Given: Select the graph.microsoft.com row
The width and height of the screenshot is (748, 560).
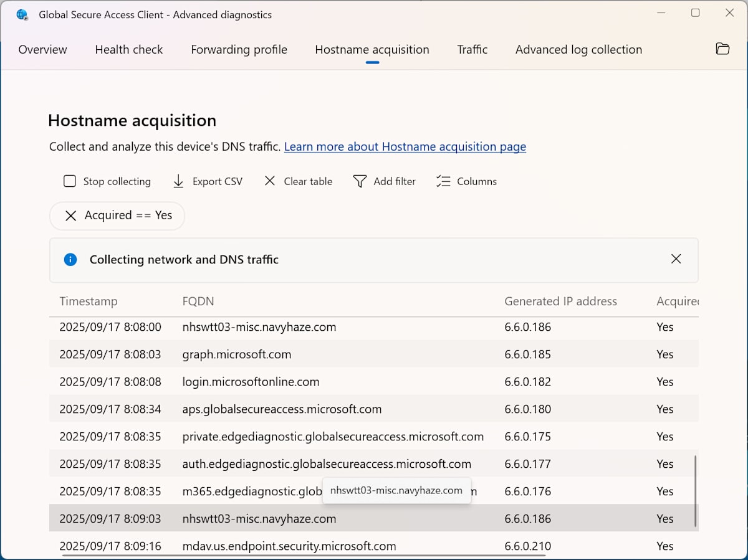Looking at the screenshot, I should 374,354.
